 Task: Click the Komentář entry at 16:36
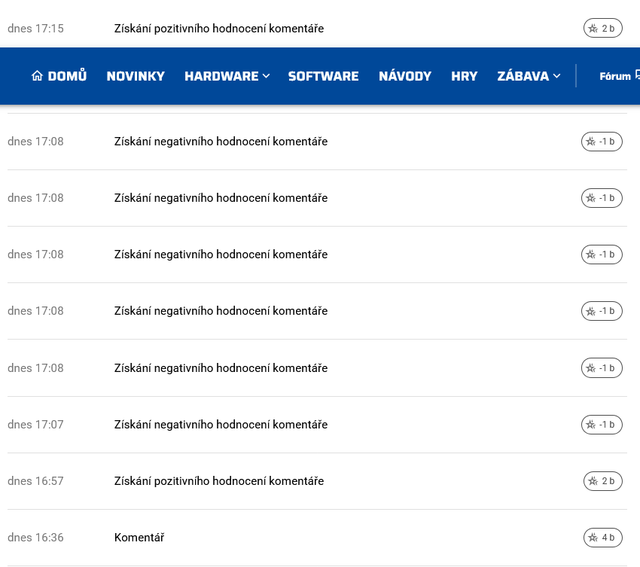139,538
